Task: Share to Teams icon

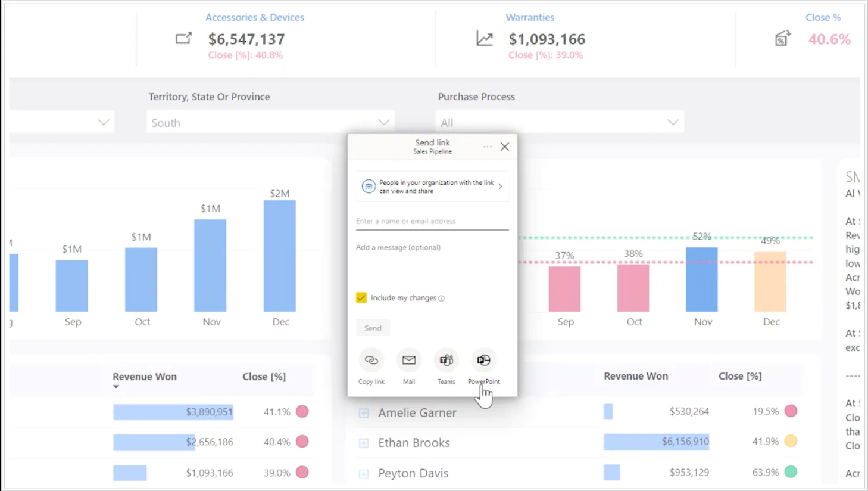Action: (x=447, y=360)
